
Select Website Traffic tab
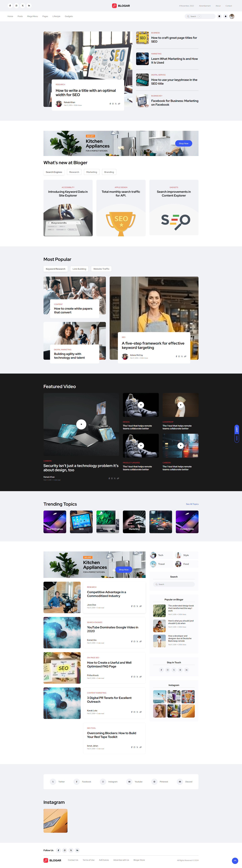point(101,269)
